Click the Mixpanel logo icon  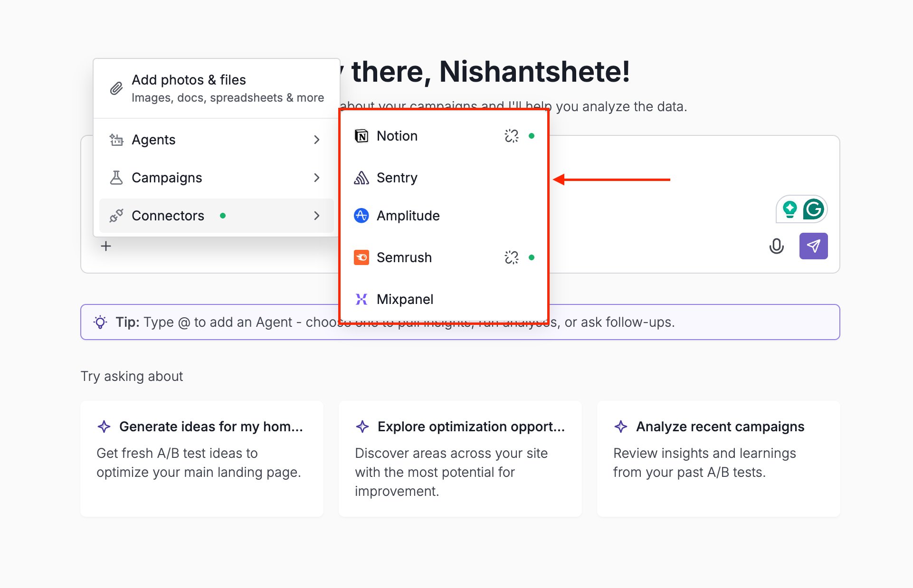[x=361, y=299]
